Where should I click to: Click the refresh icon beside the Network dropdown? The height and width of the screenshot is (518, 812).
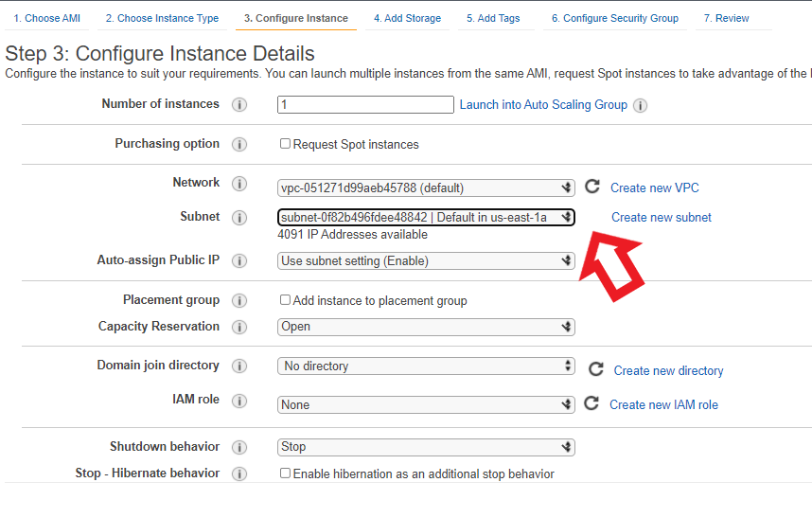(x=592, y=188)
